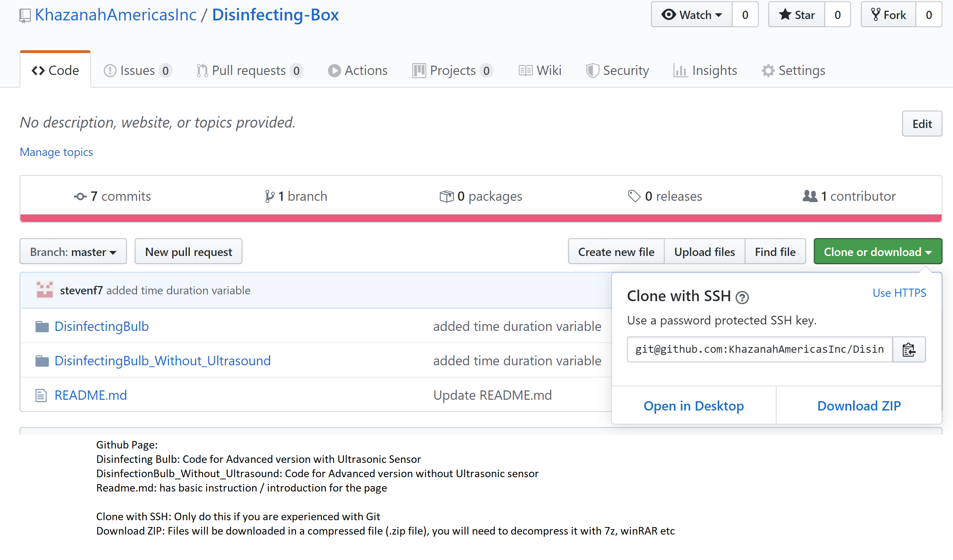Click the branch icon beside 1 branch
Image resolution: width=953 pixels, height=560 pixels.
pos(269,196)
